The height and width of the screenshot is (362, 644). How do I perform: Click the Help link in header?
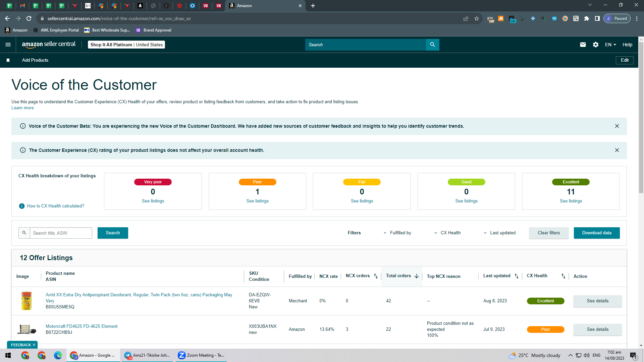(x=627, y=45)
